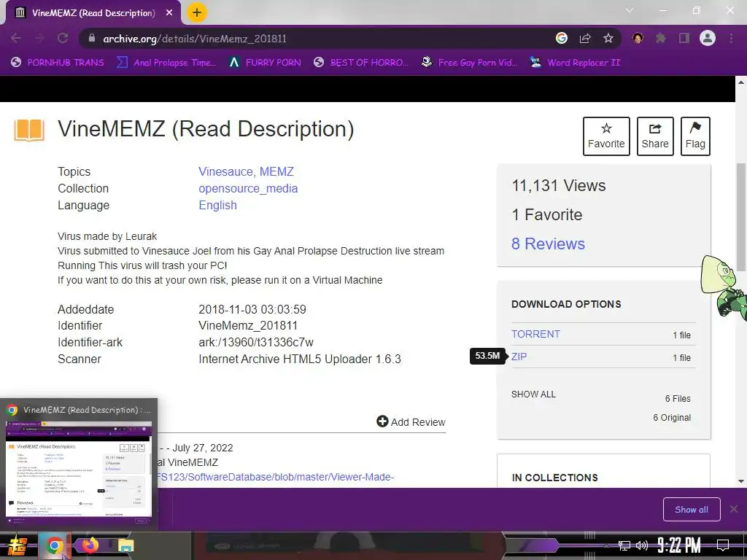Click the scrollbar up arrow

[x=741, y=82]
